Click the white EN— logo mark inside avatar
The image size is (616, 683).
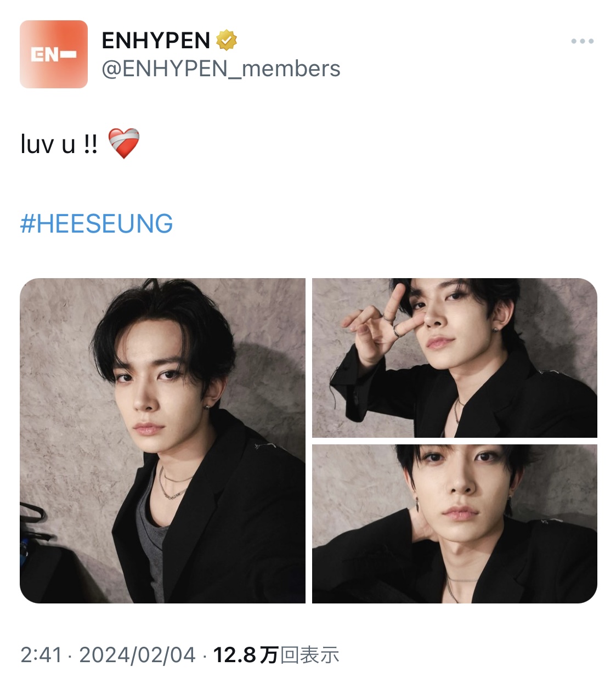53,54
